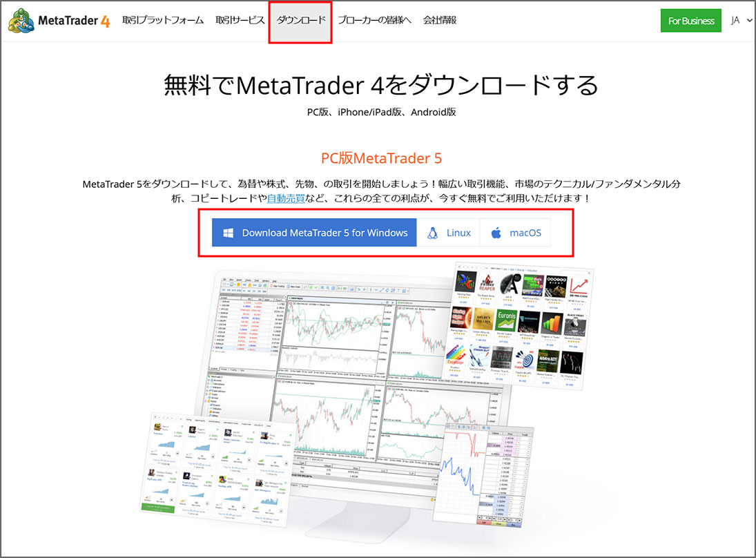Choose the macOS download option
The image size is (756, 558).
(x=515, y=233)
